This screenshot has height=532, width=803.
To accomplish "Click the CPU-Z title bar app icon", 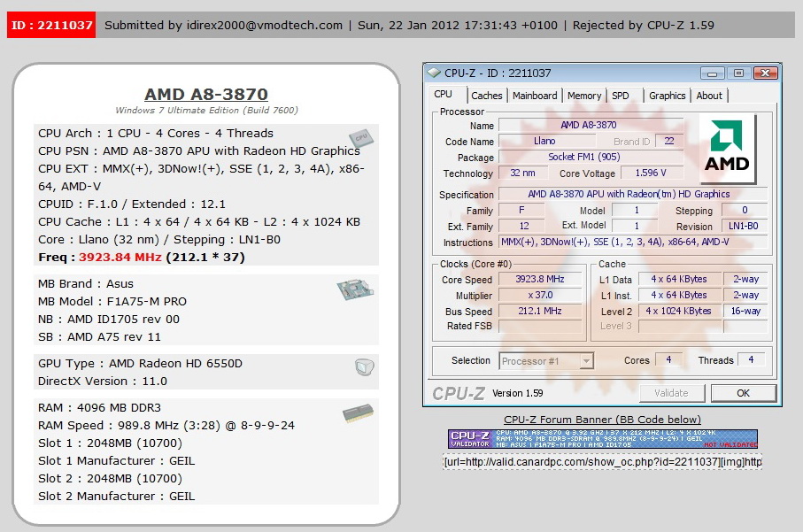I will (x=434, y=73).
